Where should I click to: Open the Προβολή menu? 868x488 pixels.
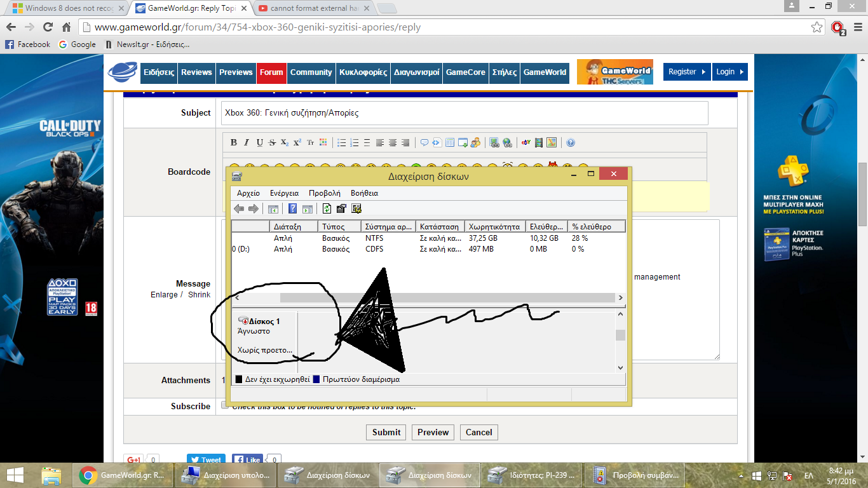tap(324, 193)
